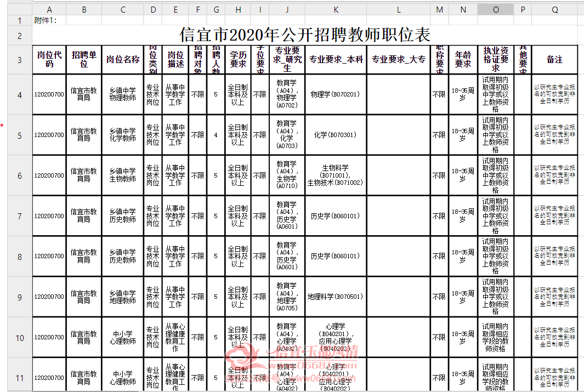Click the 信宜市教育局 cell in row 9
Viewport: 584px width, 392px height.
[84, 297]
